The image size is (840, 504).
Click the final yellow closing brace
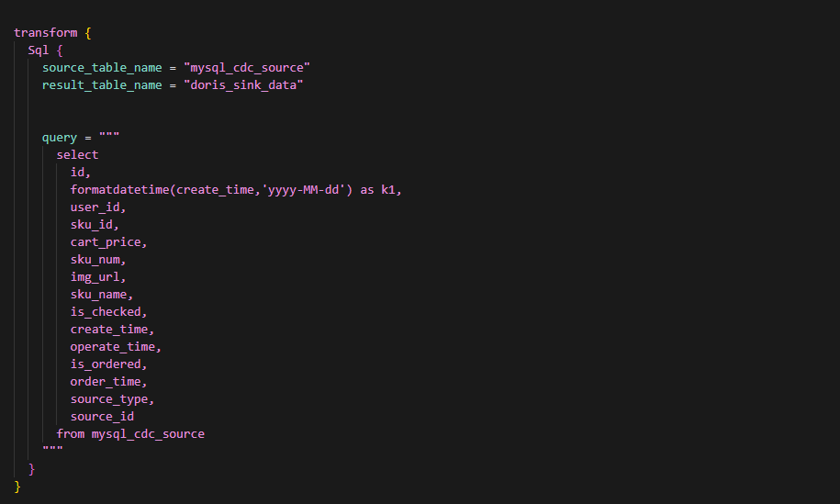click(x=17, y=487)
